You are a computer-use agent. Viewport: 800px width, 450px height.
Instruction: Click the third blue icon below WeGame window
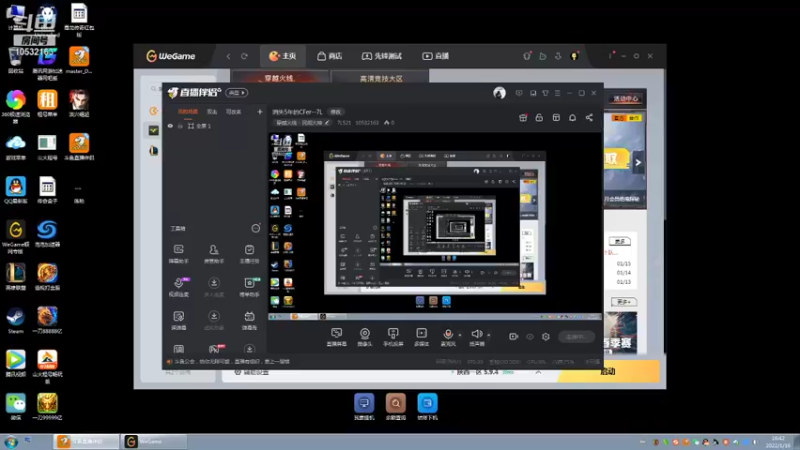point(427,407)
